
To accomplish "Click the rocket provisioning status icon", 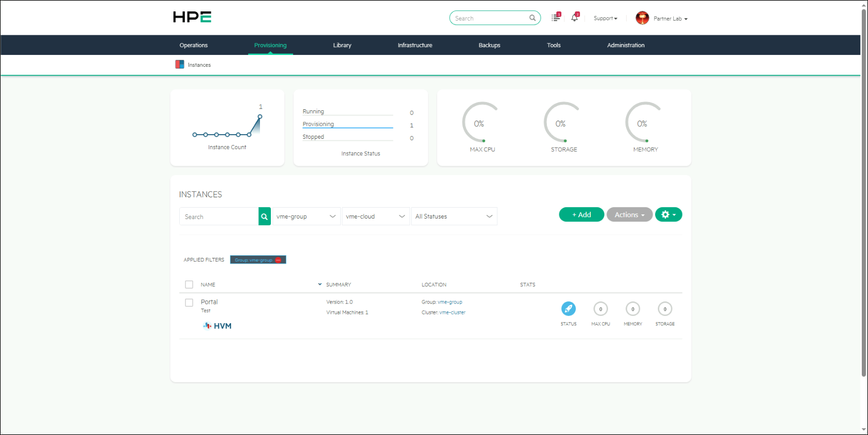I will click(x=569, y=309).
